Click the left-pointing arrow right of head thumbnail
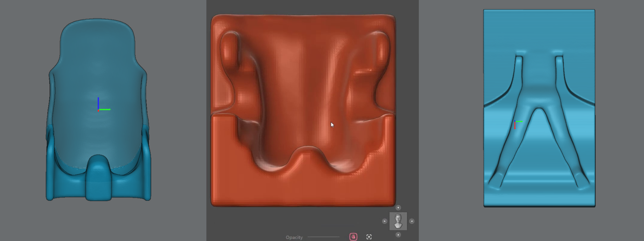 click(412, 221)
